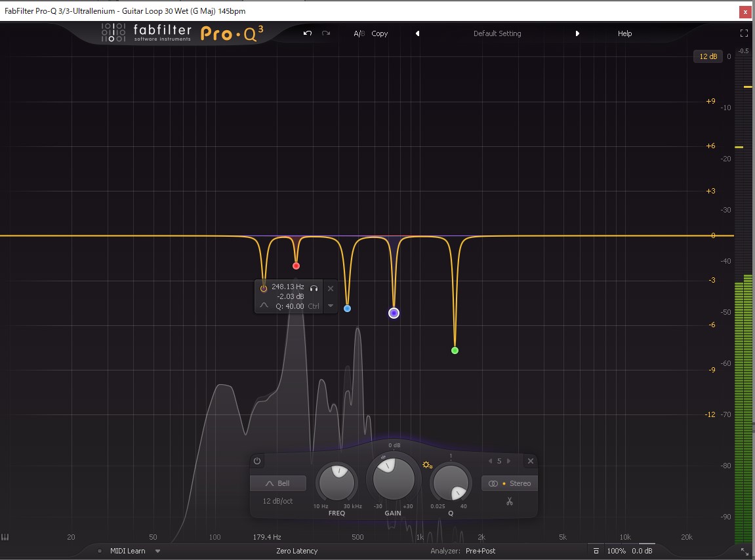This screenshot has width=755, height=560.
Task: Toggle band power bypass button
Action: (257, 461)
